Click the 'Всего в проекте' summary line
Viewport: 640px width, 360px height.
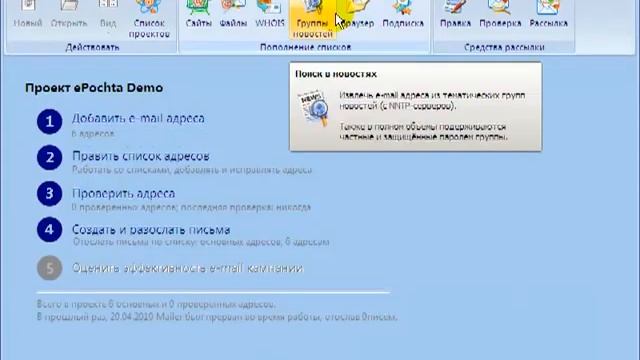[x=156, y=304]
